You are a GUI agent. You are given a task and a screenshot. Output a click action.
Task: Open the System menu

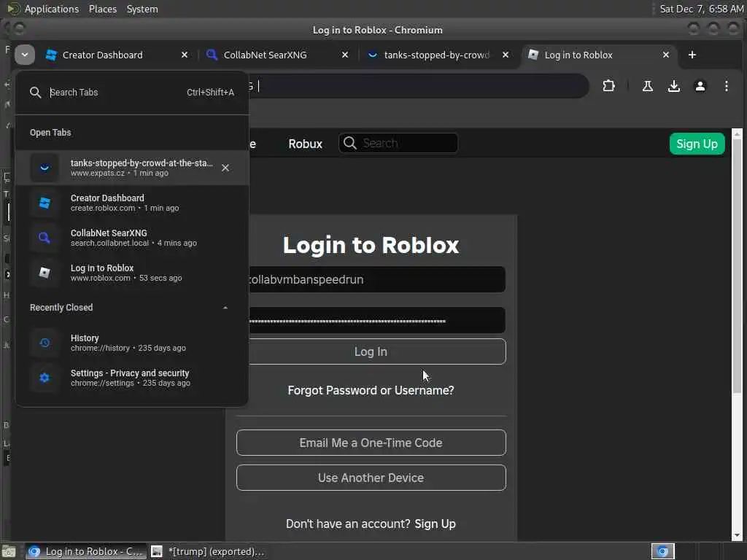pyautogui.click(x=142, y=9)
